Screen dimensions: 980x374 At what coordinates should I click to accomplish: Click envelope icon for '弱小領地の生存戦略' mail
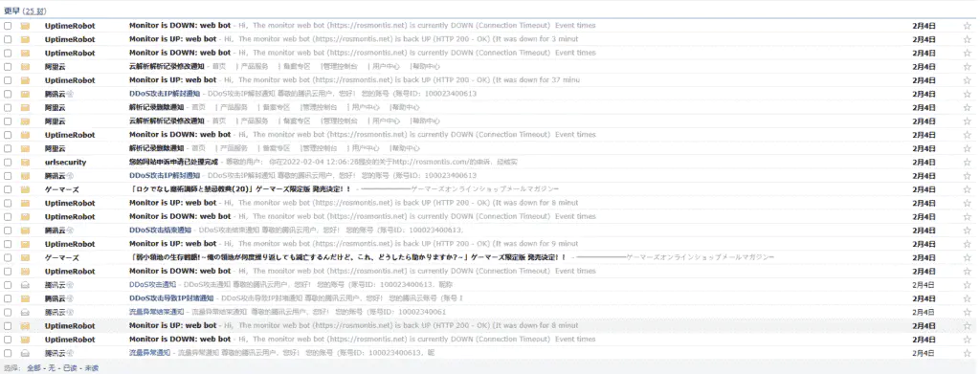click(x=26, y=258)
